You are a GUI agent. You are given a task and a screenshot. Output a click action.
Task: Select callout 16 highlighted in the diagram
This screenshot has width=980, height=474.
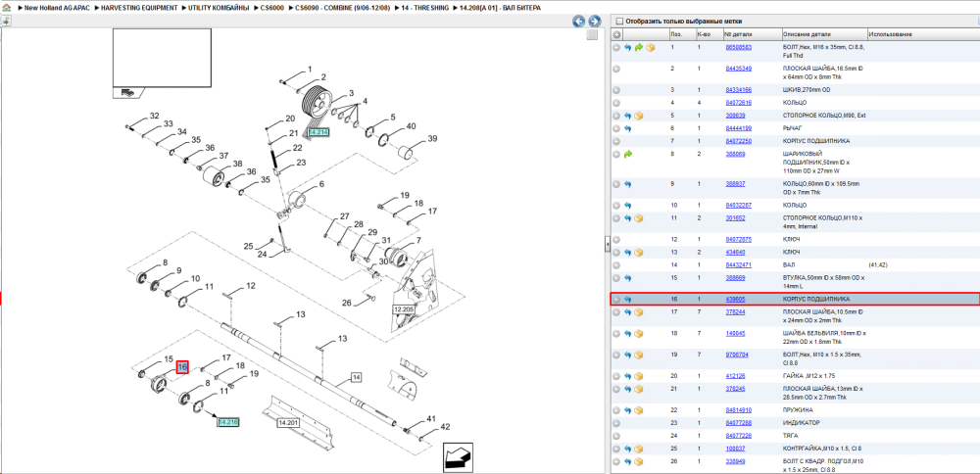click(182, 367)
